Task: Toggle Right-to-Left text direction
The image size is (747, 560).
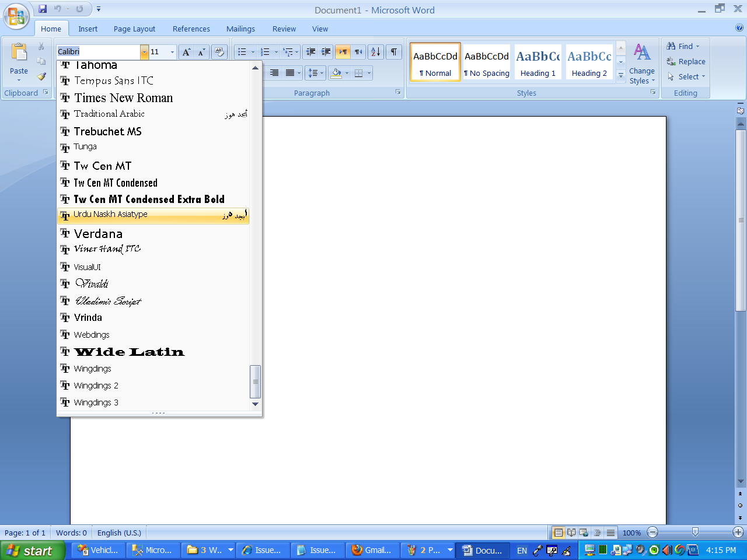Action: click(x=358, y=52)
